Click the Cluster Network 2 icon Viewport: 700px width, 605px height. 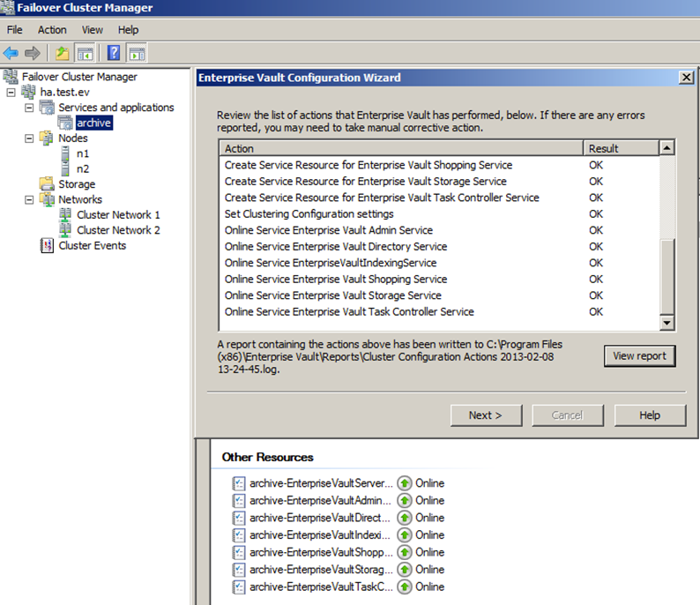65,230
